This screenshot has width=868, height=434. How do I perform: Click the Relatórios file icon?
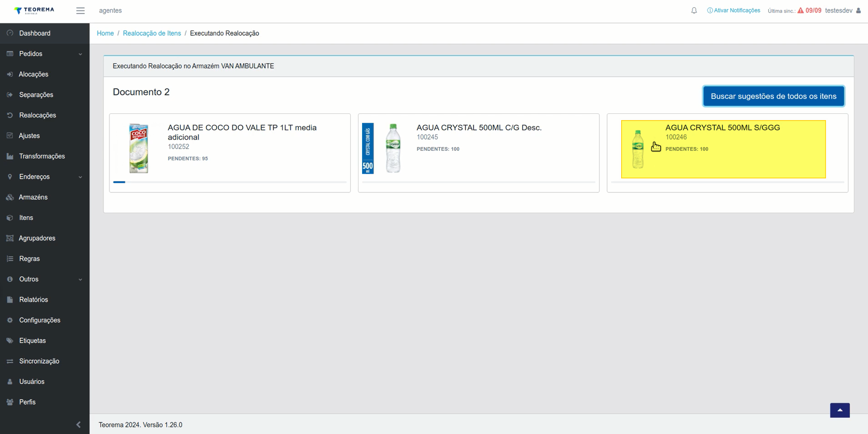coord(10,300)
